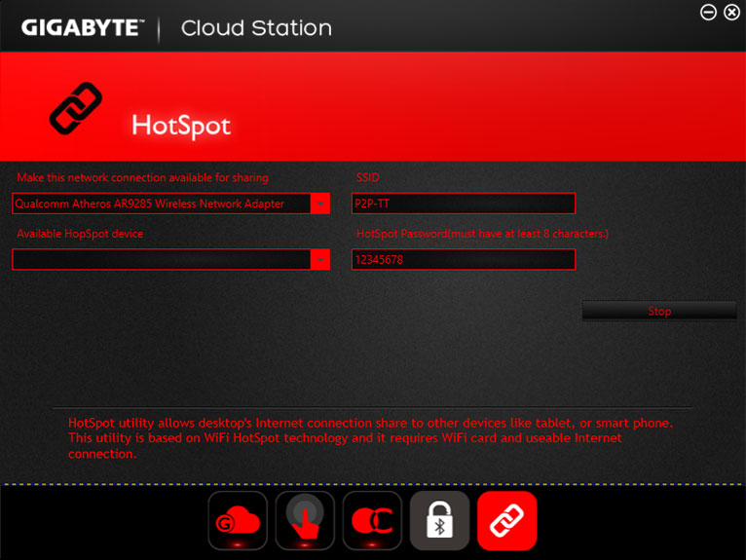The image size is (746, 560).
Task: Open the Qualcomm Atheros AR9285 adapter combo box
Action: click(170, 204)
